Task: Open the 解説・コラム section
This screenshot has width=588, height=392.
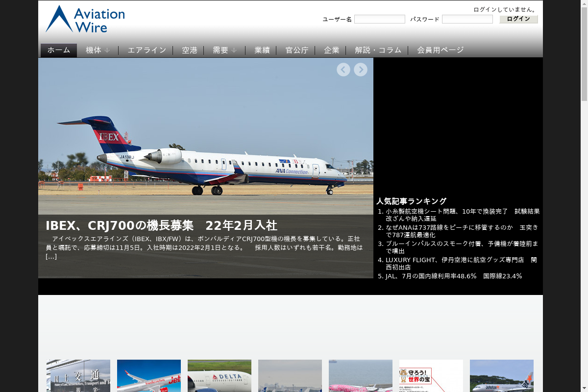Action: click(378, 50)
